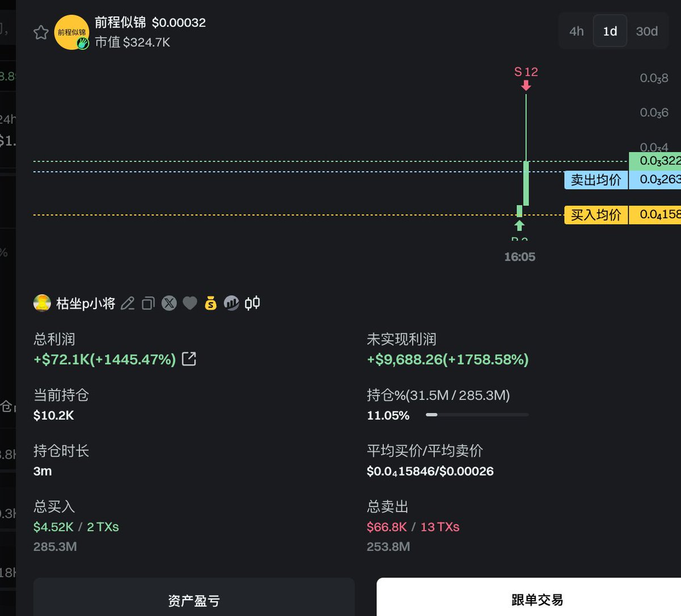
Task: Click the average price $0.0₄15846/$0.00026
Action: pyautogui.click(x=430, y=471)
